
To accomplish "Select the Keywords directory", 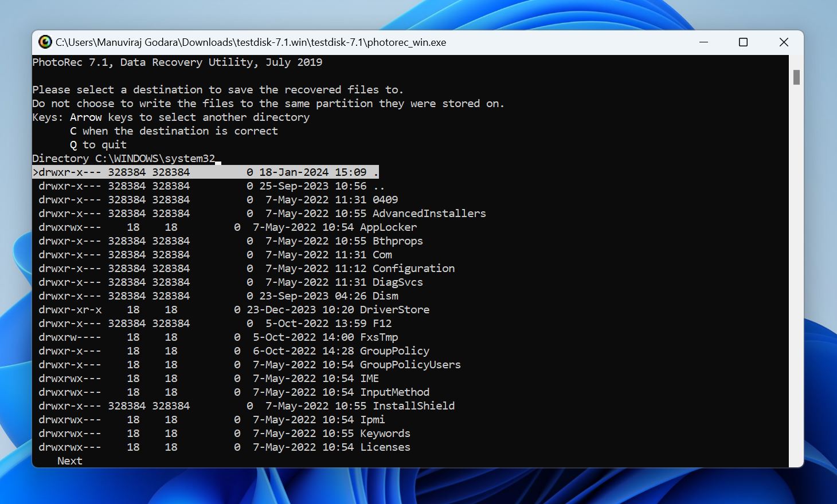I will coord(224,433).
